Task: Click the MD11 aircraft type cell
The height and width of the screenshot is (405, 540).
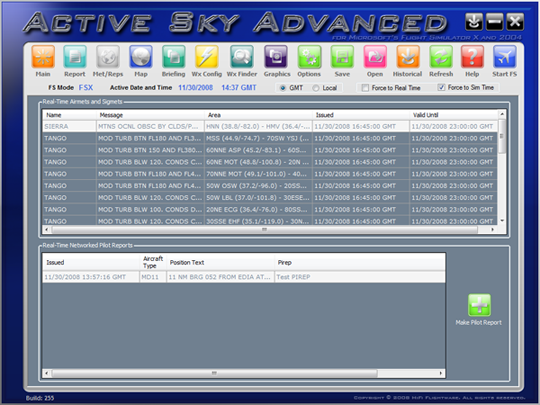Action: coord(153,277)
